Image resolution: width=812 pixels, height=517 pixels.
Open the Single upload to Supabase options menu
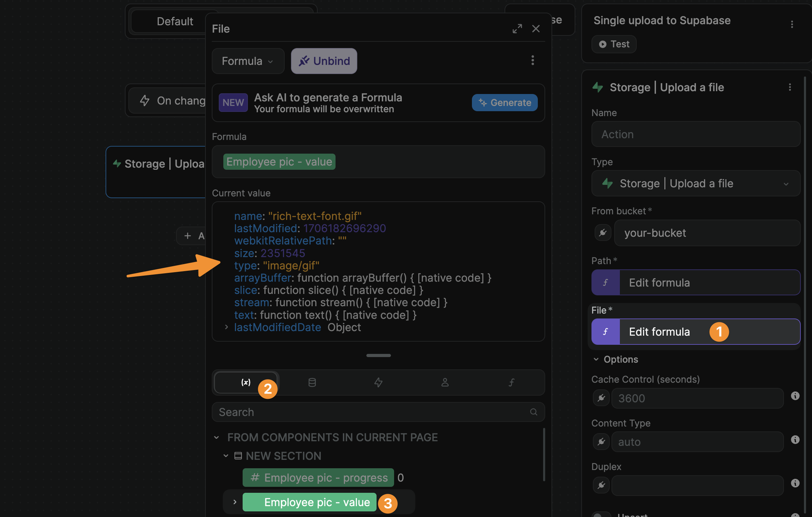click(792, 24)
